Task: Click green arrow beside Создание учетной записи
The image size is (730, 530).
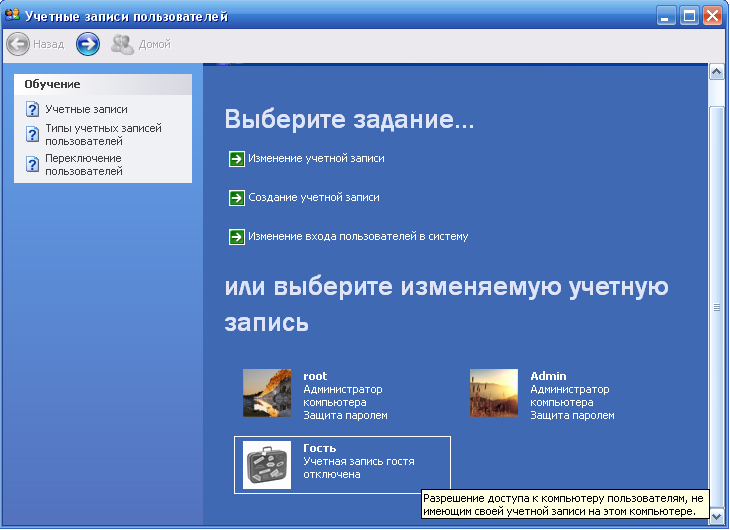Action: (237, 198)
